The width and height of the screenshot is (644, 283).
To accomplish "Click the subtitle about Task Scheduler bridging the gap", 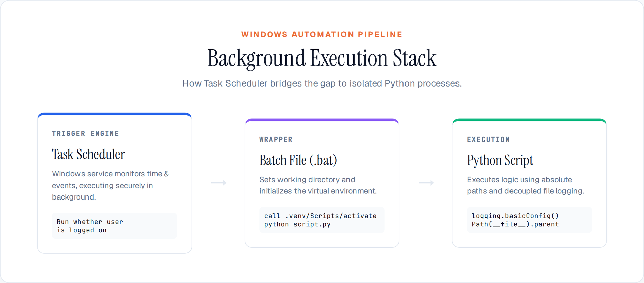I will tap(322, 83).
